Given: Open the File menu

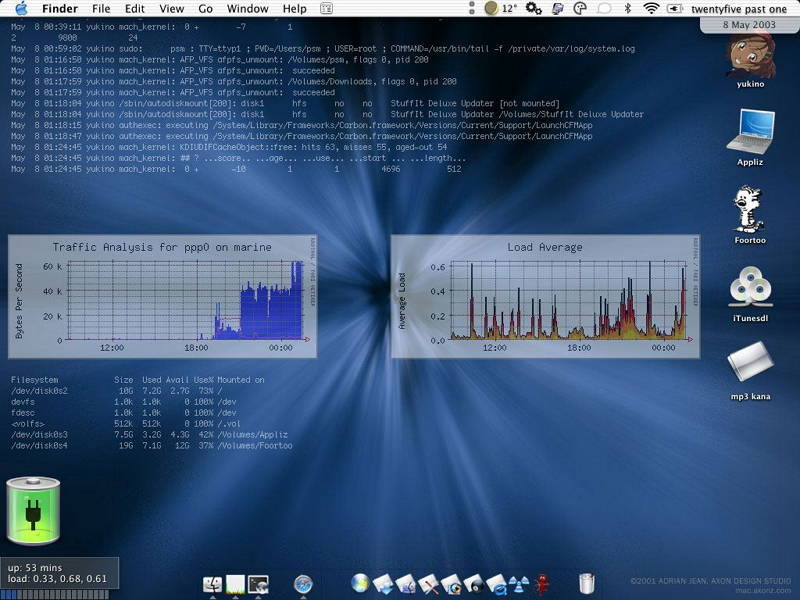Looking at the screenshot, I should [x=101, y=9].
